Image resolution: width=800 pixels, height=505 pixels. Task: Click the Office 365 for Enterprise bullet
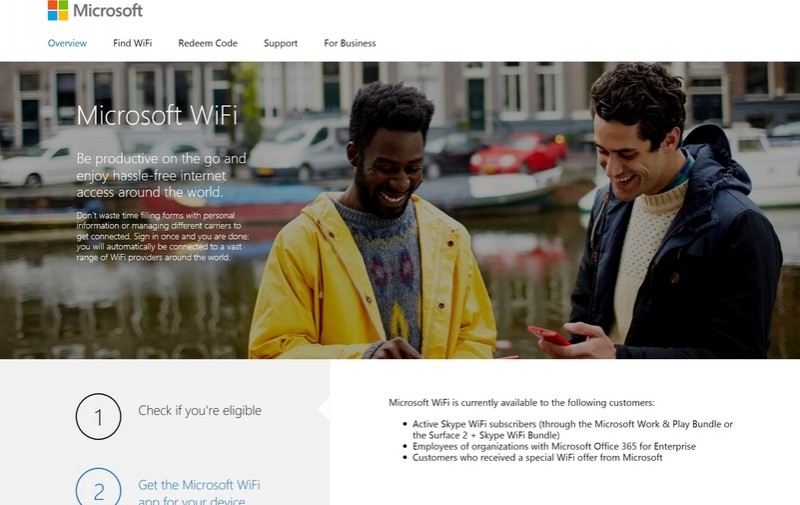pos(554,446)
